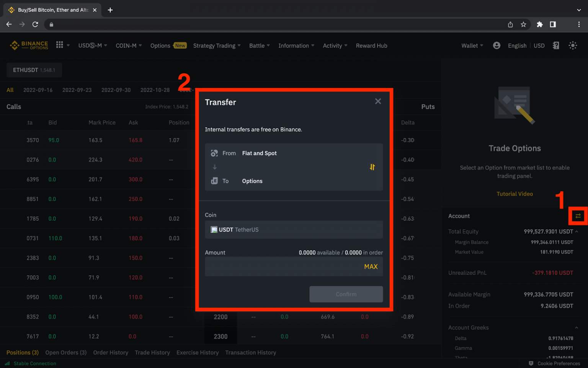Open the products grid icon in header
Screen dimensions: 588x368
(59, 45)
